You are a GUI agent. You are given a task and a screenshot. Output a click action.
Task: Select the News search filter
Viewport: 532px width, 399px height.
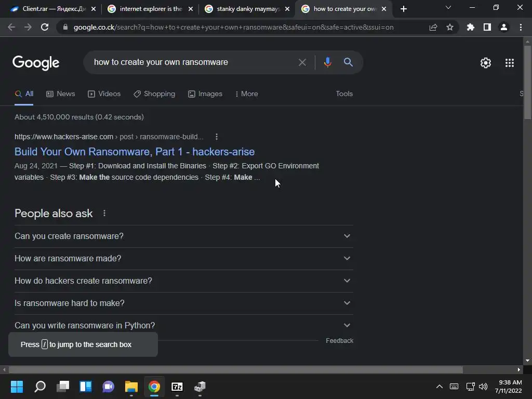click(x=61, y=94)
